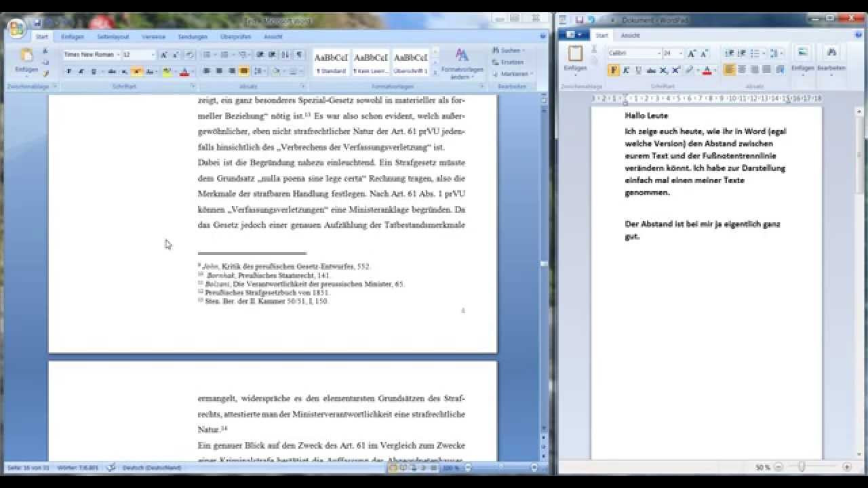Toggle highlighted superscript button in Word

pyautogui.click(x=137, y=71)
